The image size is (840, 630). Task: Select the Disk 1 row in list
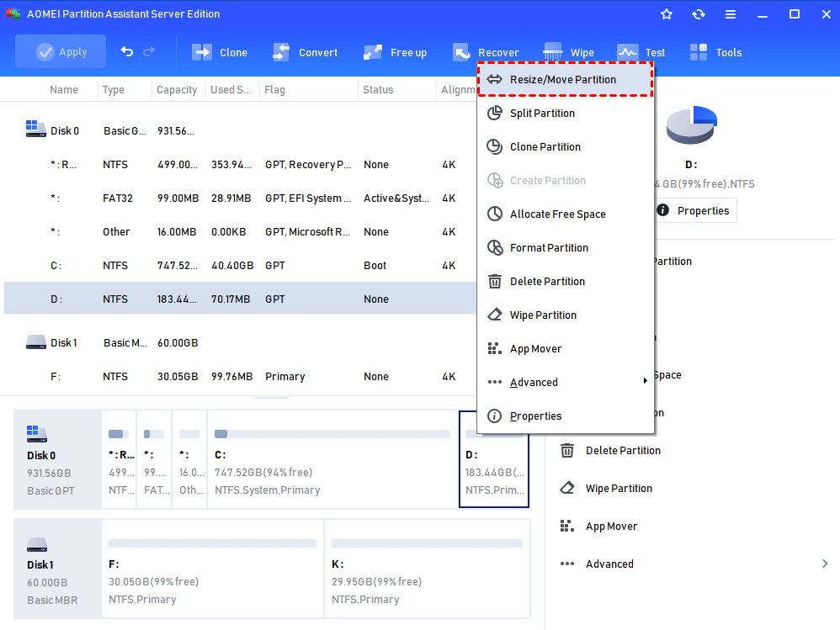[x=240, y=342]
